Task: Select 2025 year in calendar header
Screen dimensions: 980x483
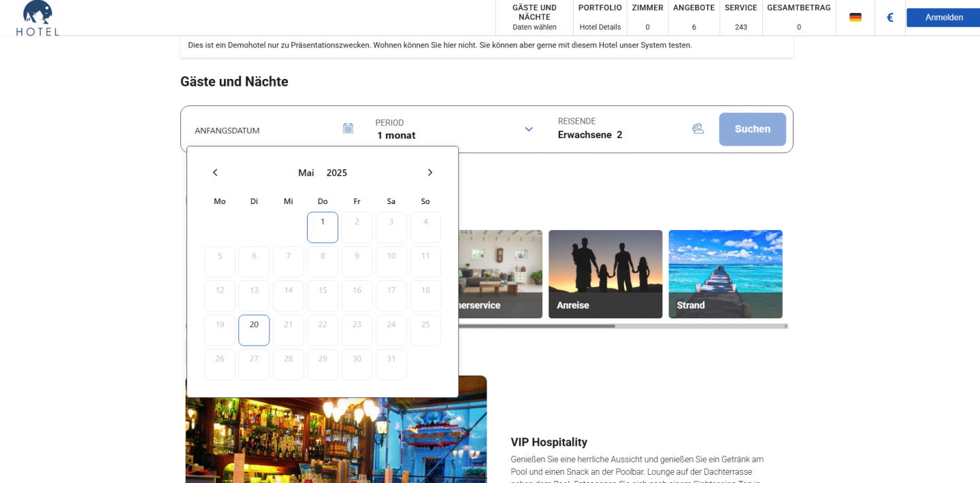Action: [x=337, y=173]
